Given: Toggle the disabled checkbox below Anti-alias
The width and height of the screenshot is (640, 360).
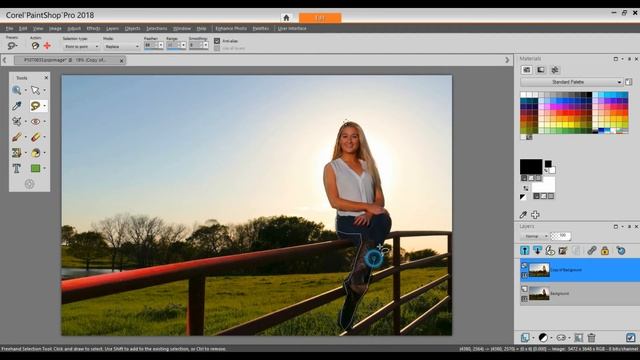Looking at the screenshot, I should 217,48.
